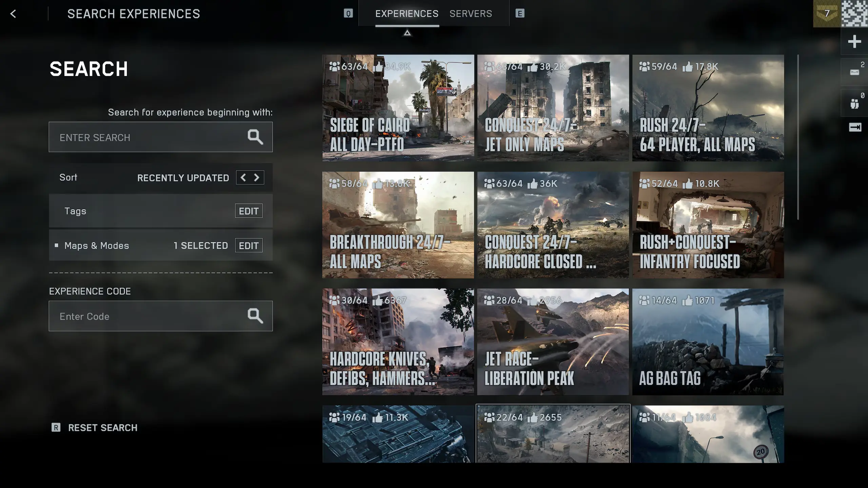This screenshot has height=488, width=868.
Task: Edit the Tags filter
Action: pyautogui.click(x=249, y=211)
